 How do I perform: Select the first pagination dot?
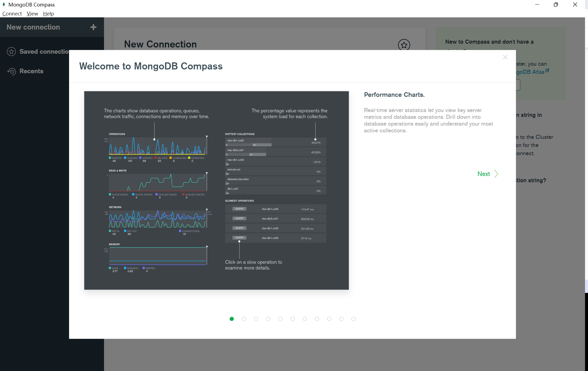click(232, 319)
